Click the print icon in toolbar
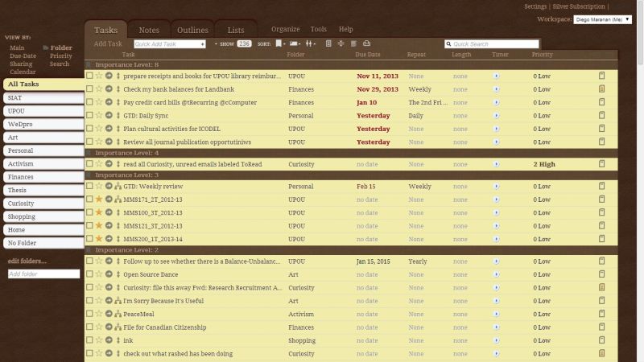Screen dimensions: 644x362 pos(366,43)
